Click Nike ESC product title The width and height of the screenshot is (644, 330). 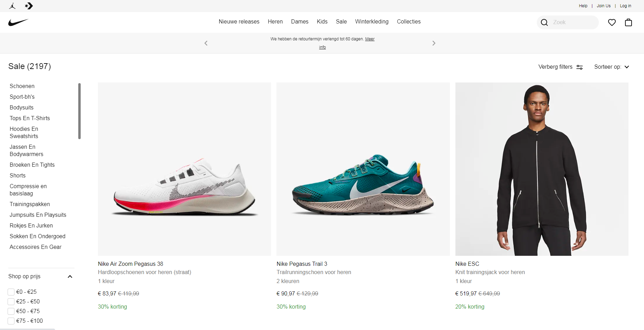[467, 264]
